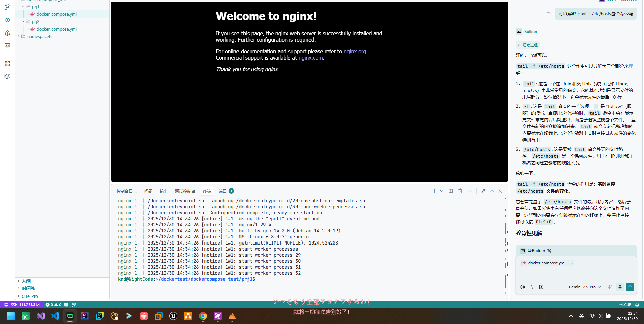
Task: Open the source control branch icon in sidebar
Action: (7, 7)
